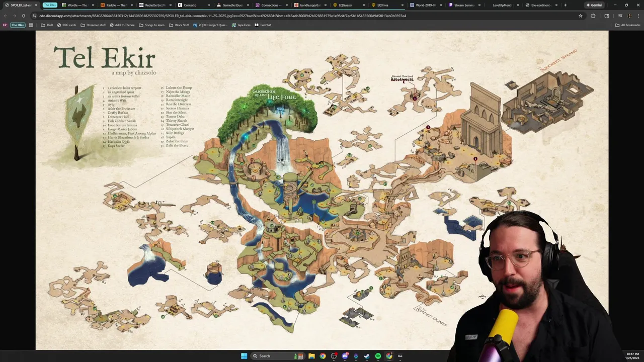Screen dimensions: 644x362
Task: Go forward one page
Action: tap(14, 16)
